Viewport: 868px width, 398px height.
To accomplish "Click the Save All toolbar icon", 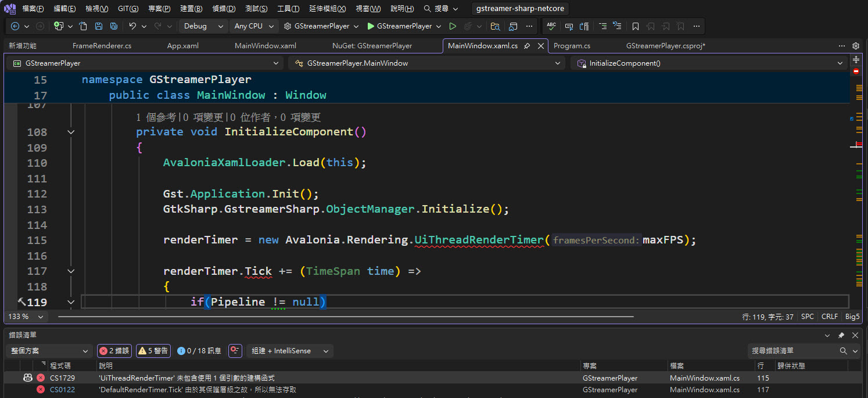I will coord(114,26).
